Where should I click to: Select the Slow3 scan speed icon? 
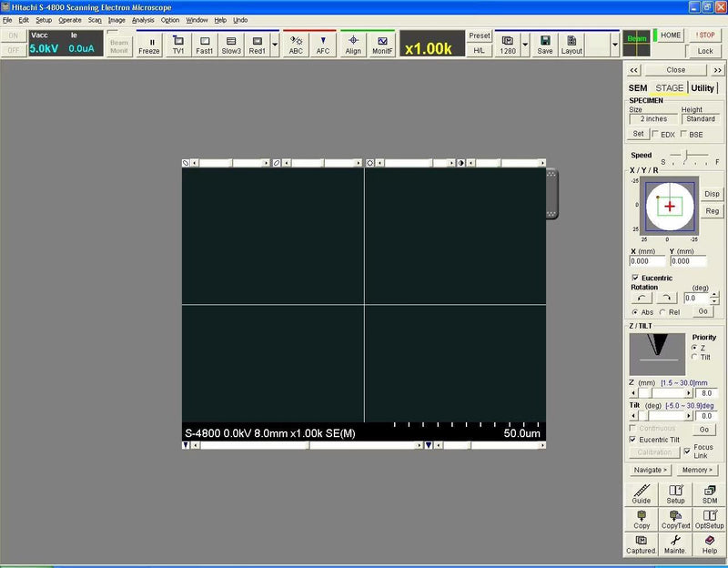[x=230, y=45]
